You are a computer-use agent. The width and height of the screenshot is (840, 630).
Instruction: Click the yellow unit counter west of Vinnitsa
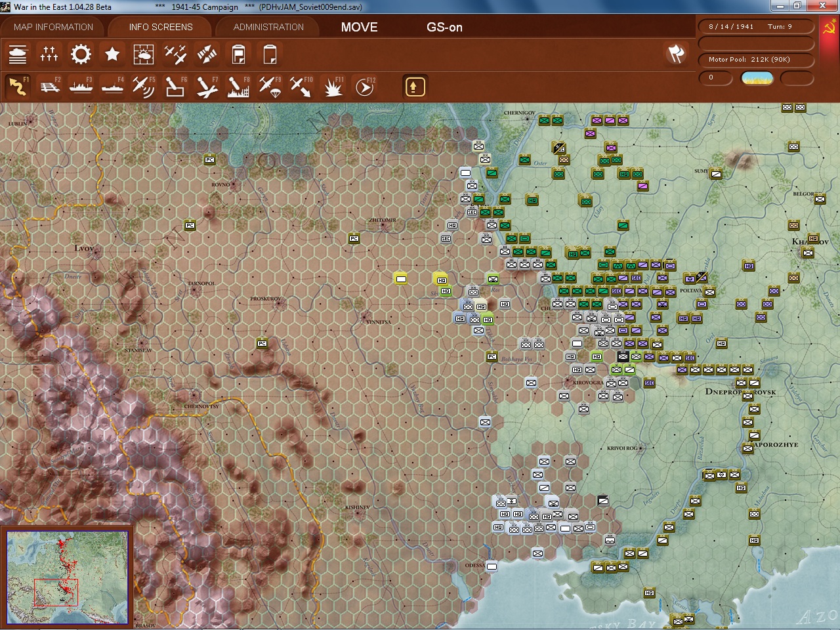(x=401, y=279)
